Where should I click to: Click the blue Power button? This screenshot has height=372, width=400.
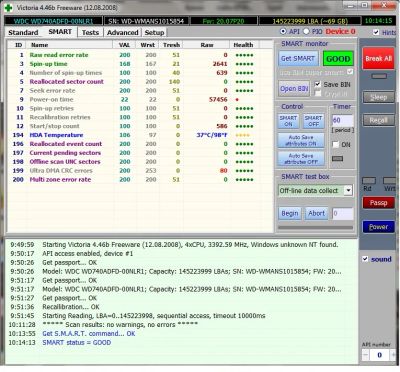378,227
